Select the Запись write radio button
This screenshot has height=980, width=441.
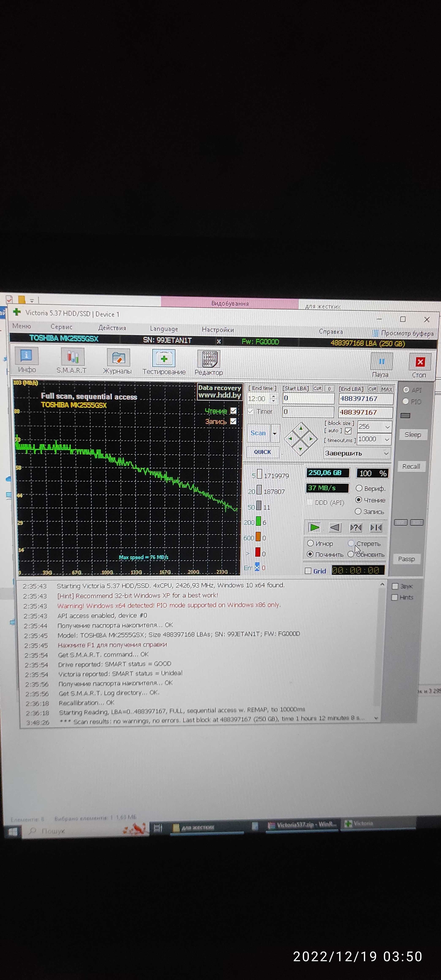[x=358, y=511]
